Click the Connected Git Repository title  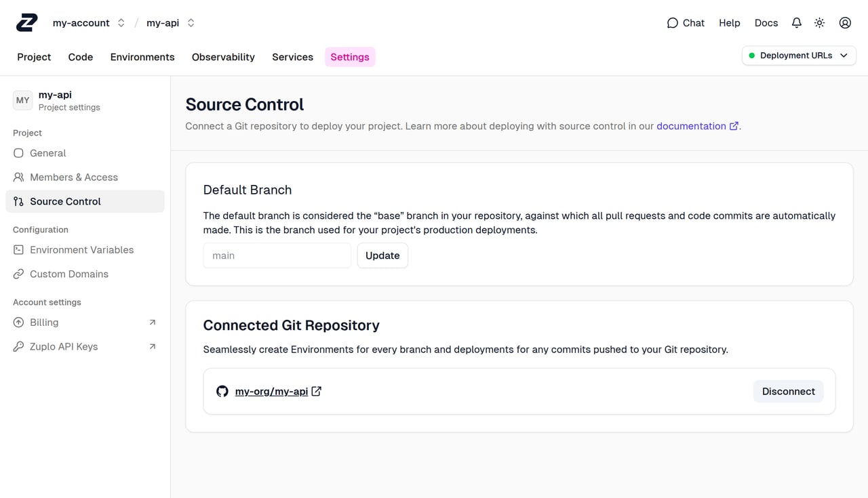[x=292, y=325]
